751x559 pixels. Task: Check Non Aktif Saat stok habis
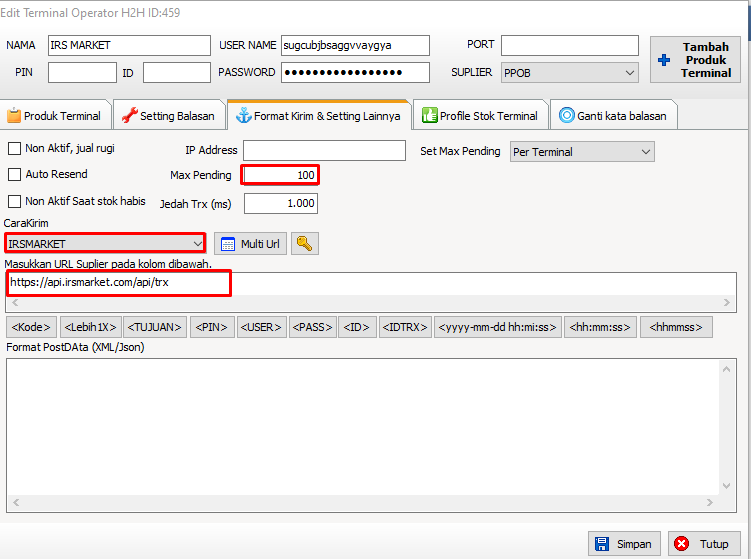click(x=15, y=202)
